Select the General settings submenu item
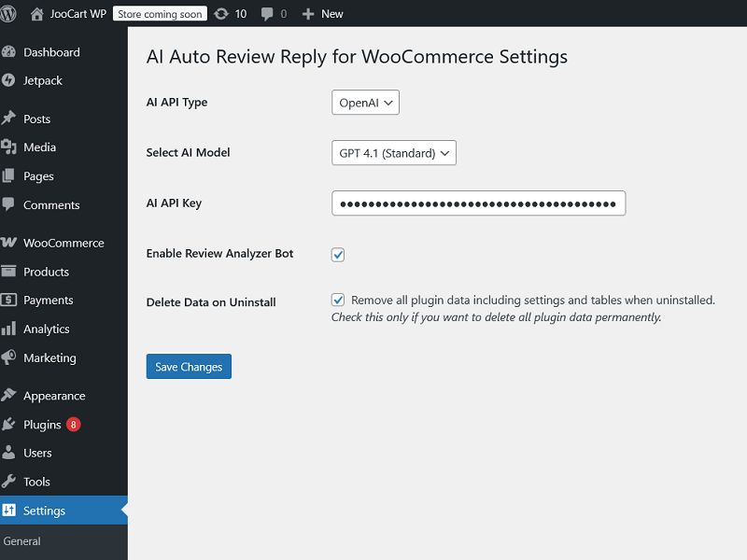Image resolution: width=747 pixels, height=560 pixels. point(22,541)
